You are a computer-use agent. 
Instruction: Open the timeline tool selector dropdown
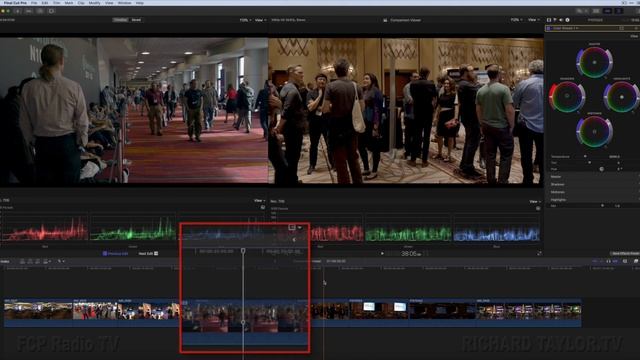click(x=61, y=261)
